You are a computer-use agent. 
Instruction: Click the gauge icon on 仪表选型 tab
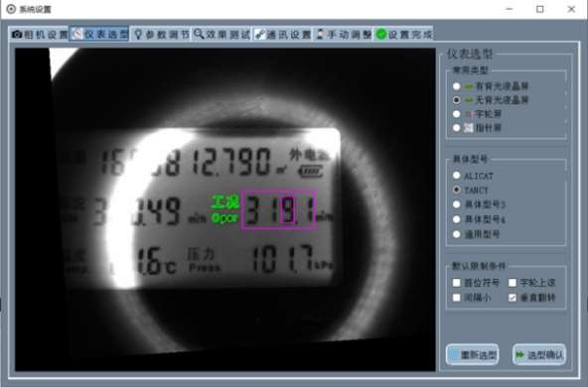click(76, 34)
